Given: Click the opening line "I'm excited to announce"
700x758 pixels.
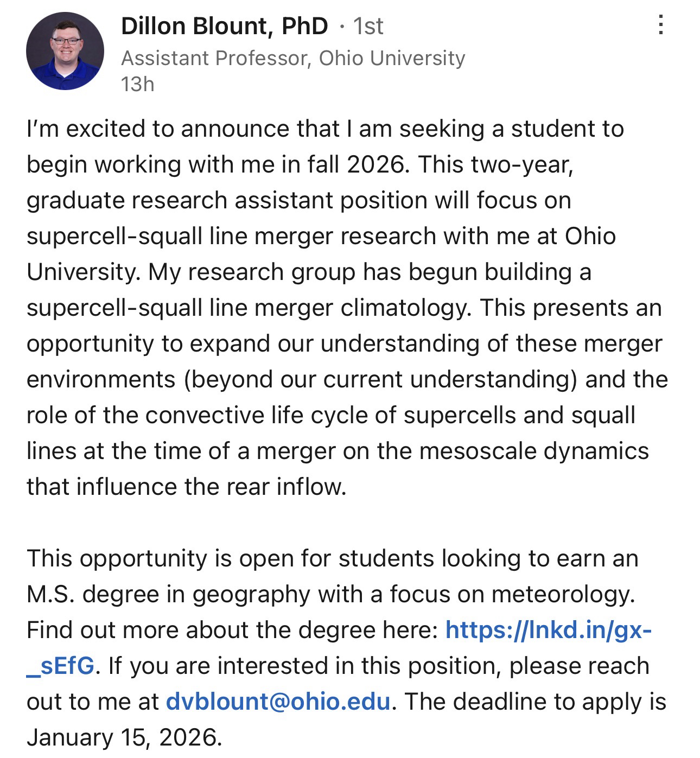Looking at the screenshot, I should tap(157, 129).
